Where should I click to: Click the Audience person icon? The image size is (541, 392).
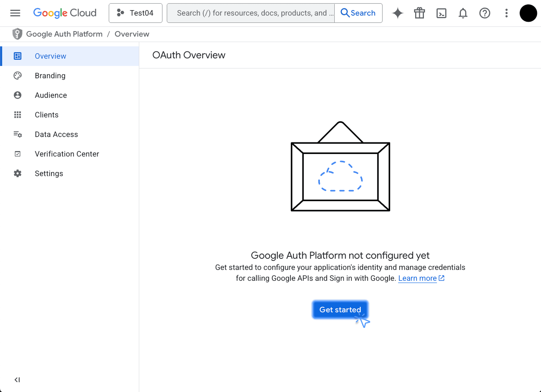(17, 95)
